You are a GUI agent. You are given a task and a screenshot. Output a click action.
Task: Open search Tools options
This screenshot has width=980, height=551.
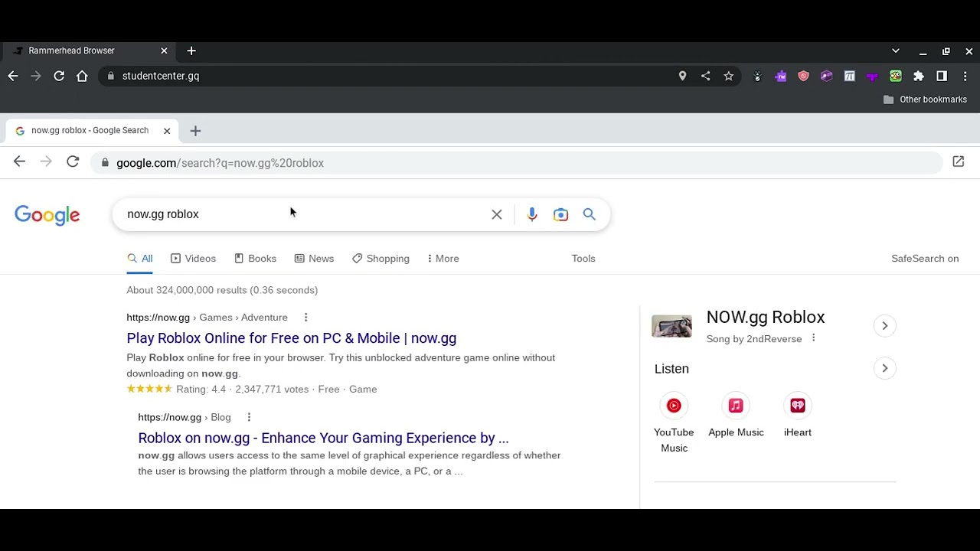click(x=583, y=259)
